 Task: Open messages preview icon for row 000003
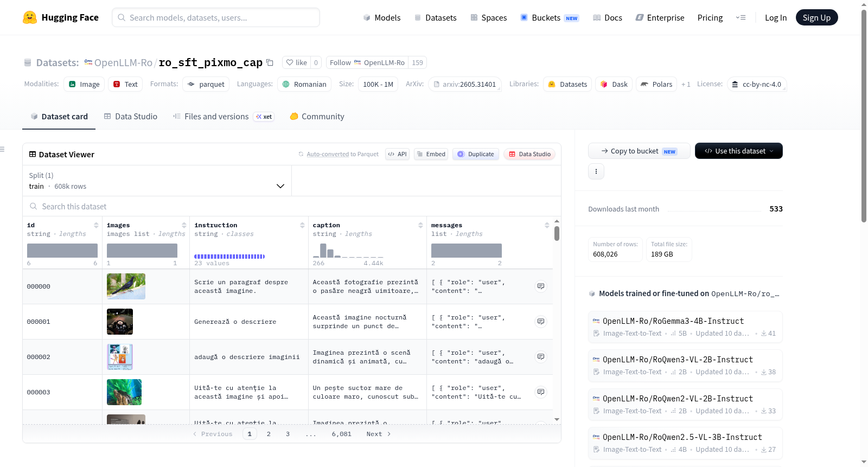click(541, 392)
